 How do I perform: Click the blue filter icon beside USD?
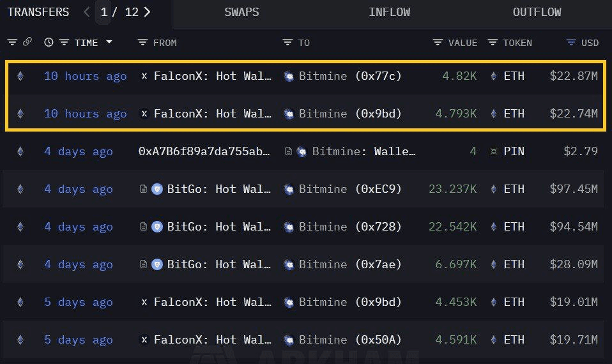(571, 42)
